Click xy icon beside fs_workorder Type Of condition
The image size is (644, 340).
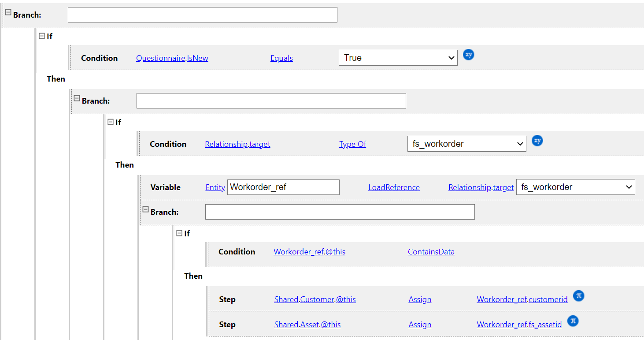coord(537,141)
